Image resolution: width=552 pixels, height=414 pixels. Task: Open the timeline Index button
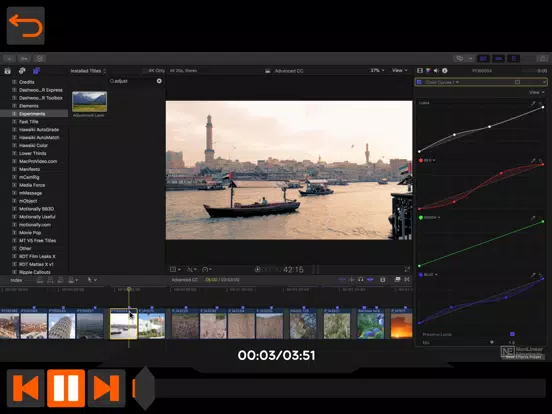click(16, 280)
